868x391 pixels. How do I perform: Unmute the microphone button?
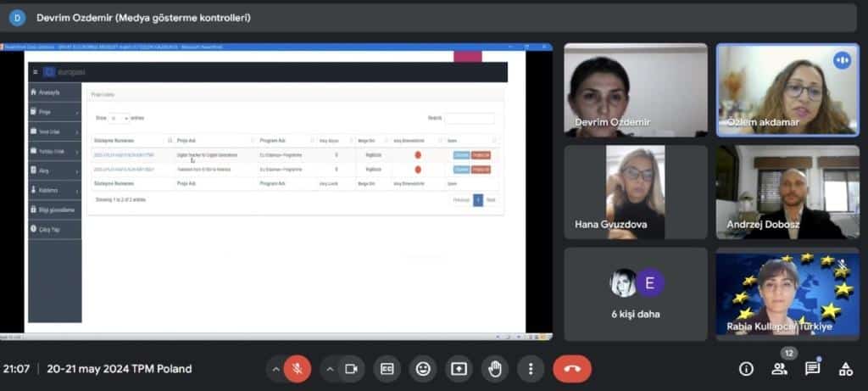[297, 368]
